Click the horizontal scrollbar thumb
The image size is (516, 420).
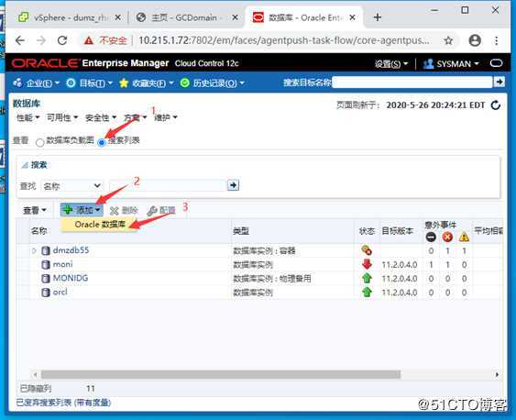(x=221, y=374)
